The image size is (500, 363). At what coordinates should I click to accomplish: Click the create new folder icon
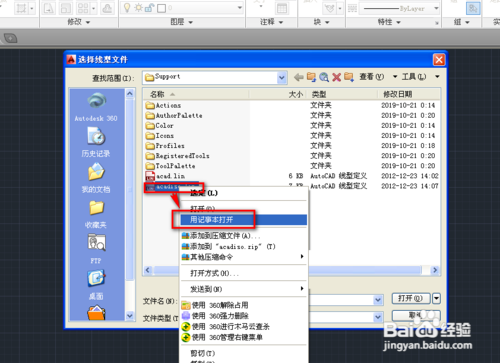click(349, 77)
